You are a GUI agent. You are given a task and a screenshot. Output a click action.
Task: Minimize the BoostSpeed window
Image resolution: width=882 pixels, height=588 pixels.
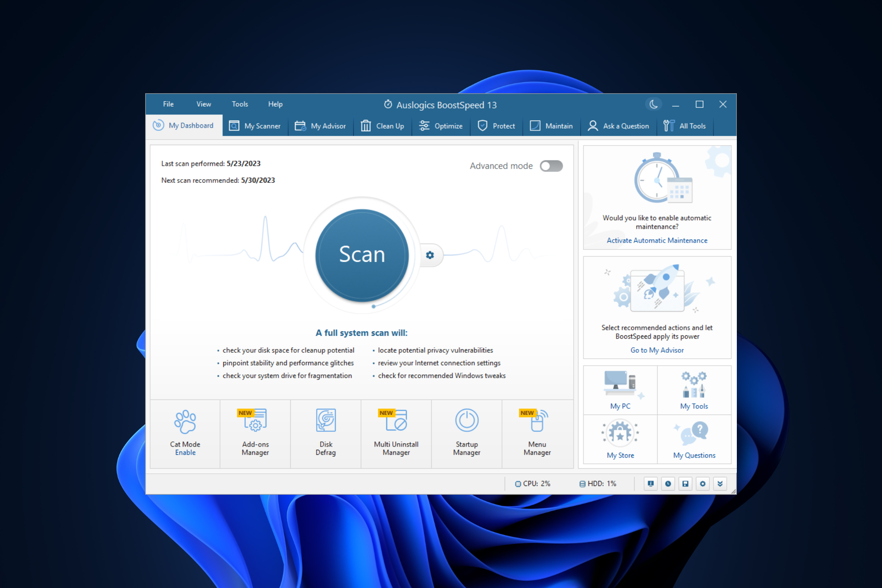(676, 105)
